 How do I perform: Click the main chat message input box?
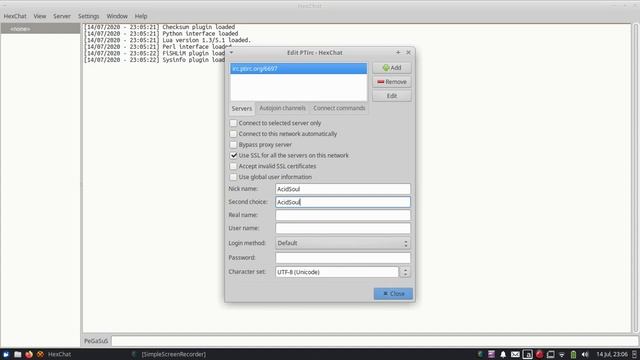(x=375, y=341)
